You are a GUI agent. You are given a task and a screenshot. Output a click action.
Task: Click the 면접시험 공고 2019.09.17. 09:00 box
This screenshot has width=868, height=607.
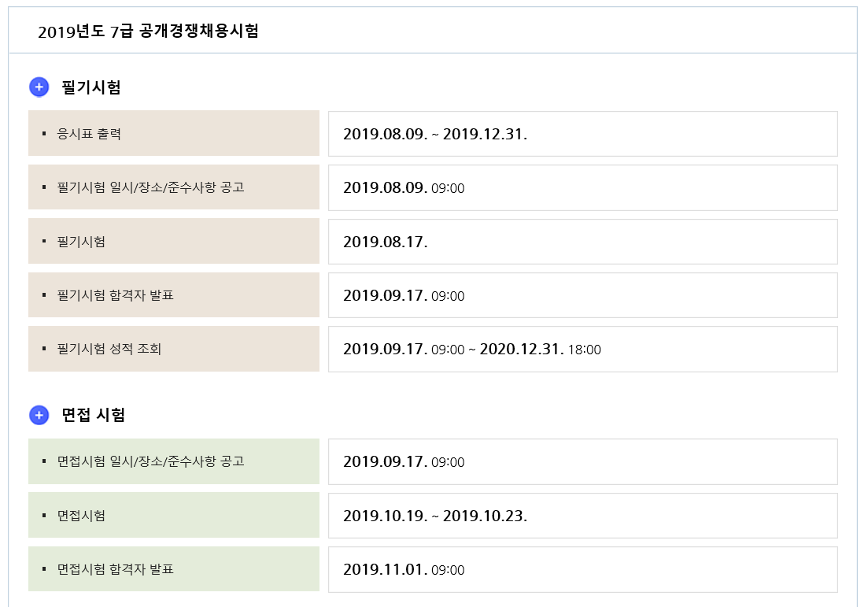pyautogui.click(x=582, y=461)
